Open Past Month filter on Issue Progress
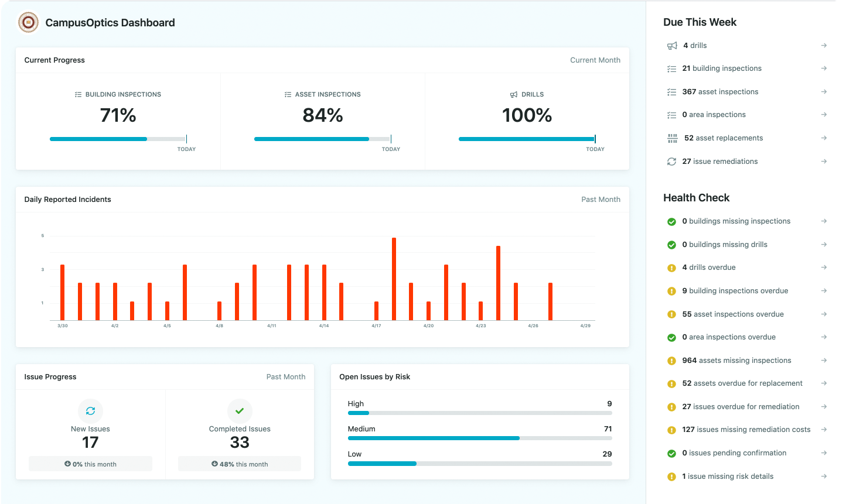 [x=285, y=377]
